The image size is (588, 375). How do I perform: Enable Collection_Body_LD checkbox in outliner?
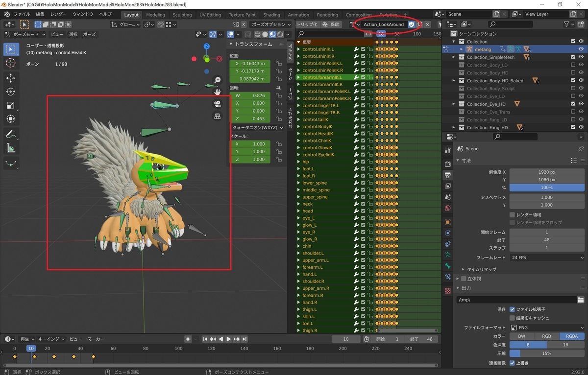[x=573, y=65]
